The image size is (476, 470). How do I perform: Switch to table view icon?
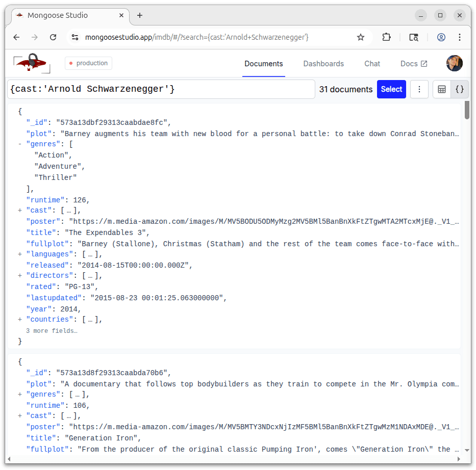442,89
